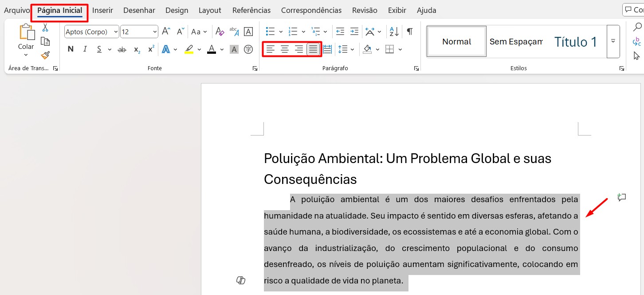Open the Arquivo menu
Viewport: 644px width, 295px height.
tap(17, 10)
